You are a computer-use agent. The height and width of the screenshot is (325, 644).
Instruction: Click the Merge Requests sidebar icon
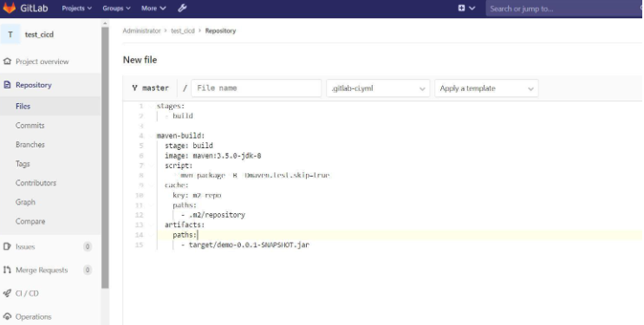7,270
